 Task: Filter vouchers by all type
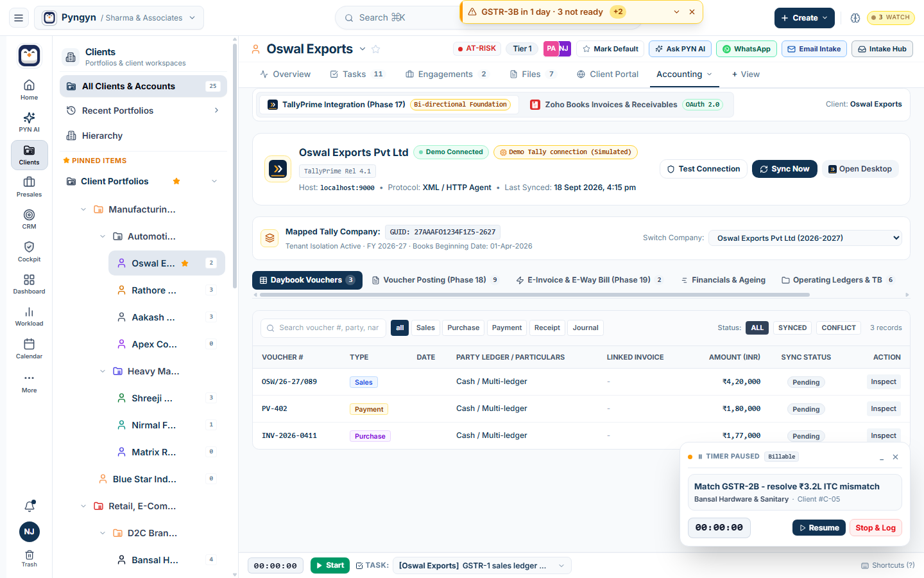coord(400,328)
